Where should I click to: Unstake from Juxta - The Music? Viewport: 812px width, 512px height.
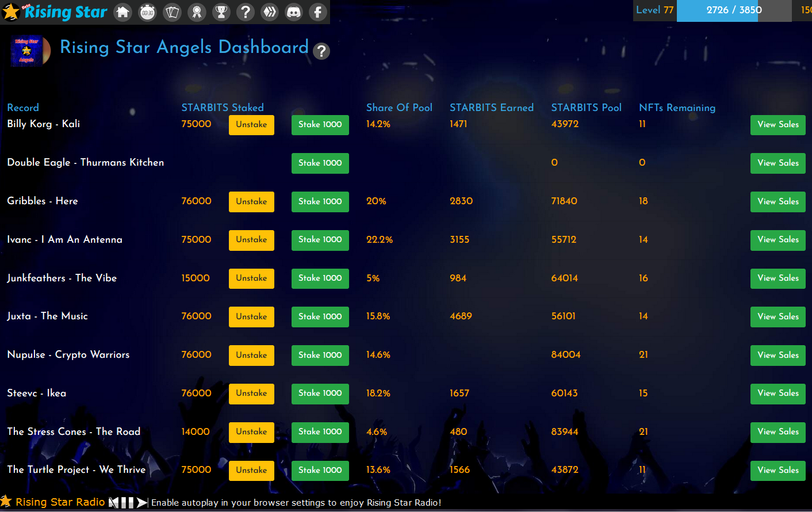[251, 317]
